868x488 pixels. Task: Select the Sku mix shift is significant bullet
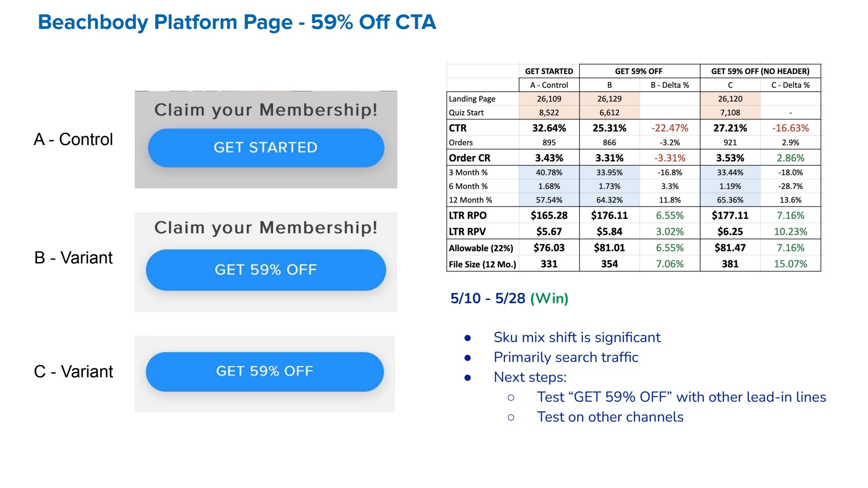tap(577, 338)
